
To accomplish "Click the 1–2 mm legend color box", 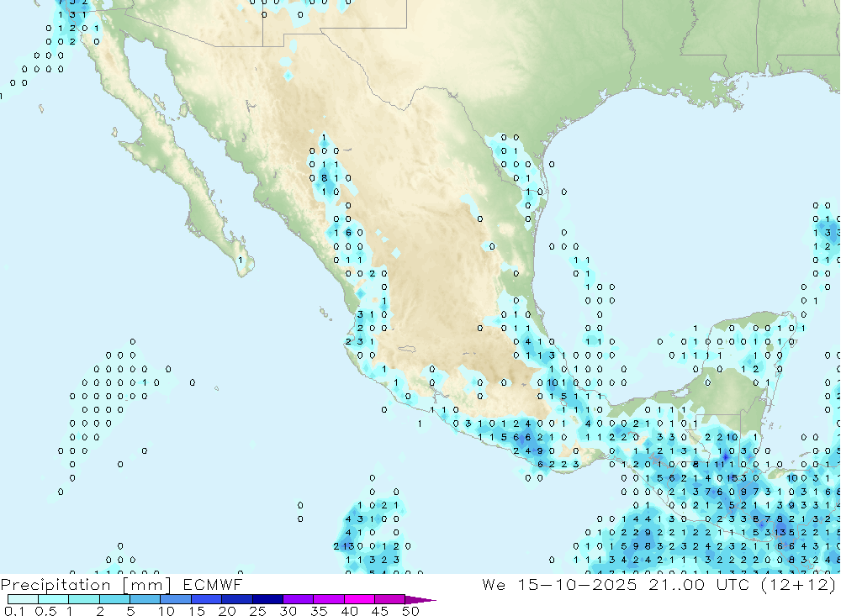I will pyautogui.click(x=83, y=599).
